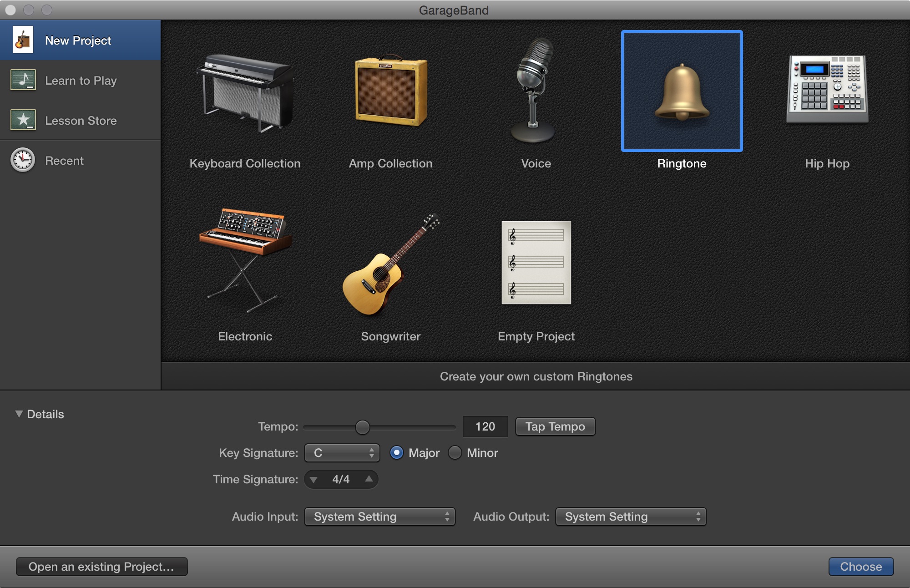Click the Songwriter label text
This screenshot has width=910, height=588.
[x=390, y=336]
